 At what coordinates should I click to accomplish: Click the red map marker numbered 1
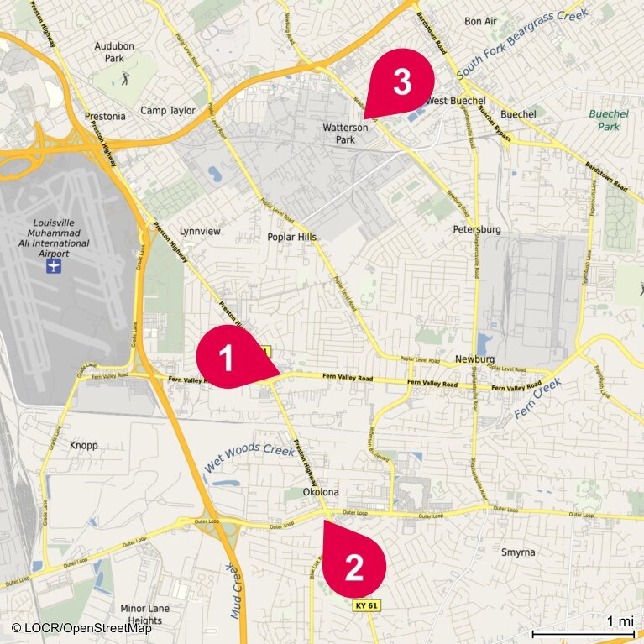point(232,357)
